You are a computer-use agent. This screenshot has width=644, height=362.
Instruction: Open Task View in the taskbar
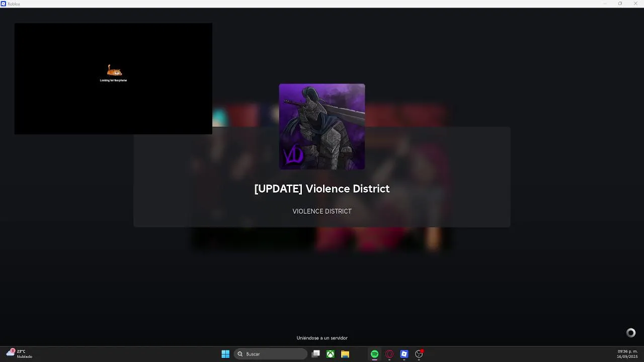coord(315,354)
